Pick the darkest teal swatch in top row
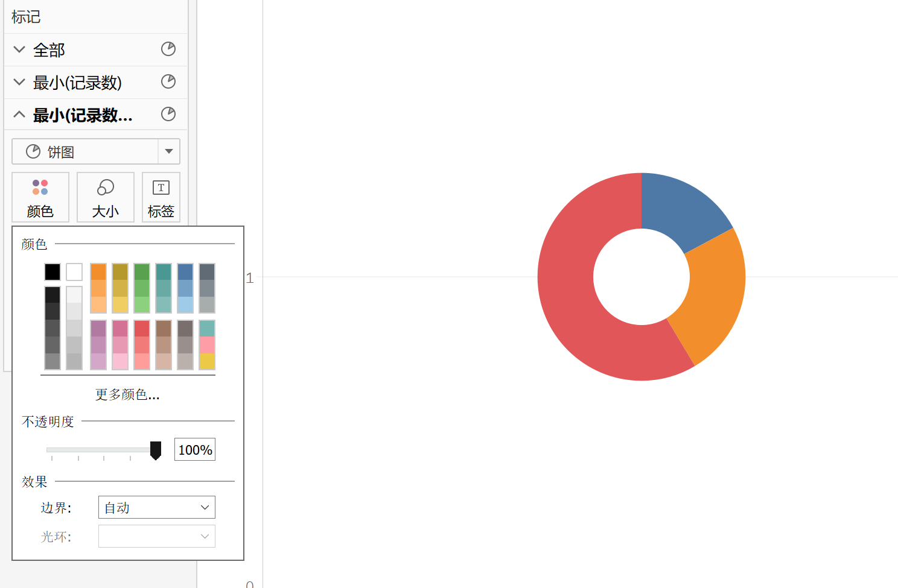 pyautogui.click(x=164, y=272)
